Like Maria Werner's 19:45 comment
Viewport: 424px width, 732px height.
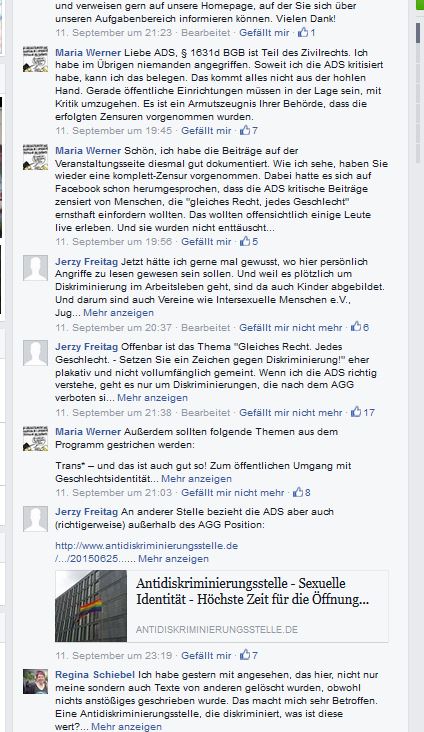point(206,131)
